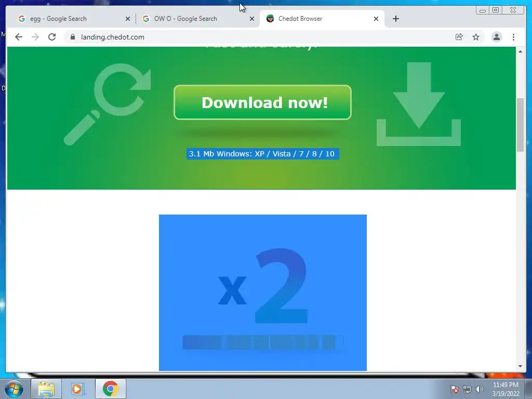Viewport: 532px width, 399px height.
Task: Open the Chrome three-dot menu
Action: (x=514, y=37)
